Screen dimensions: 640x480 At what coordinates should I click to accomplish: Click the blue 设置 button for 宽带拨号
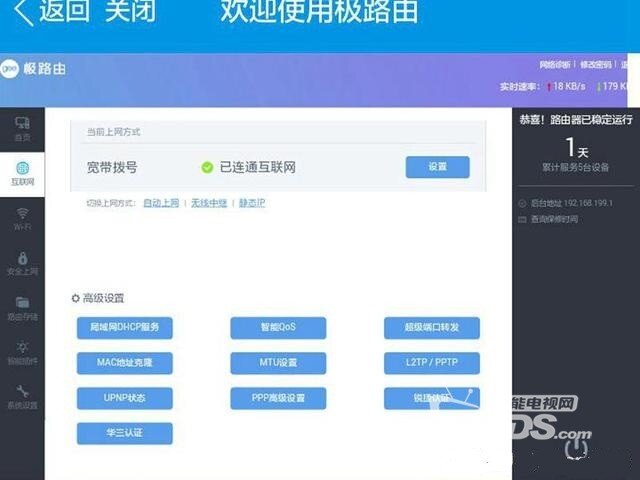click(437, 167)
